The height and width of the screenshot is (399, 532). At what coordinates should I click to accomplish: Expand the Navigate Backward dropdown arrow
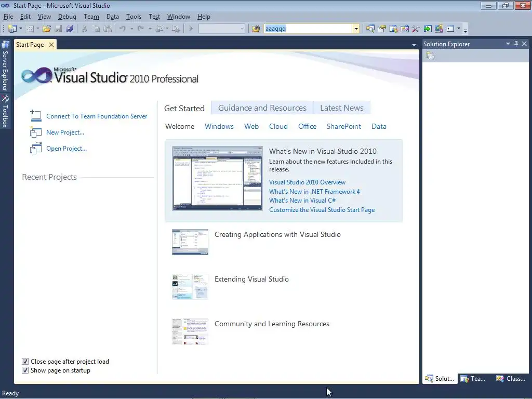[167, 29]
